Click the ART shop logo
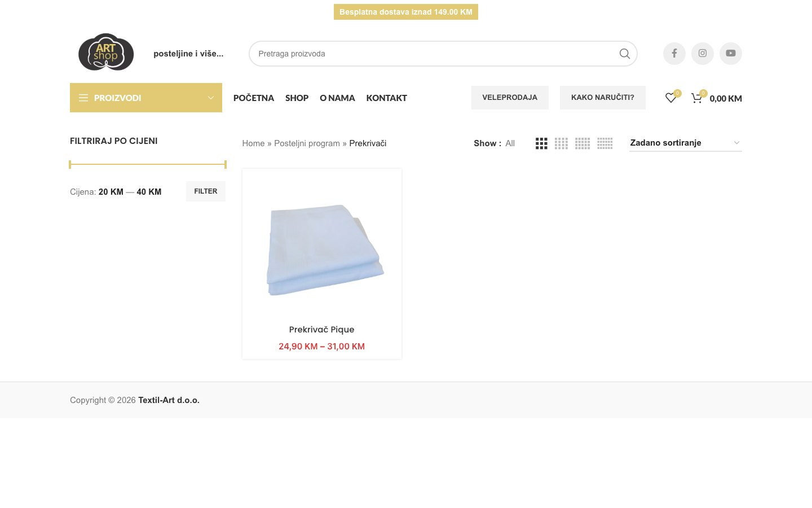The width and height of the screenshot is (812, 508). [x=106, y=52]
